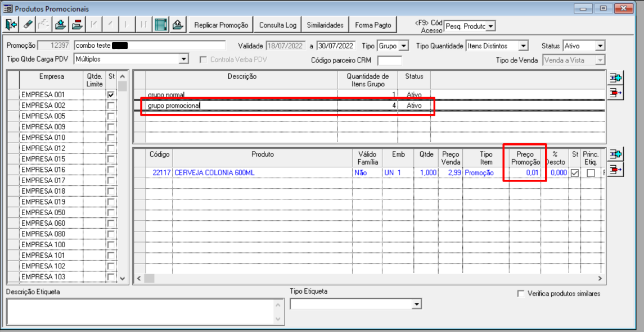Click the tray icon with the up arrow
The image size is (644, 332).
pyautogui.click(x=177, y=25)
